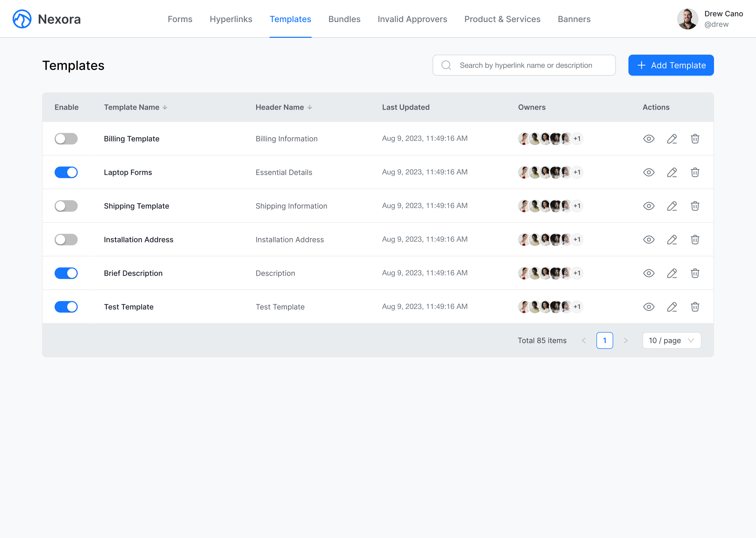Preview Test Template with eye icon
Screen dimensions: 756x538
[x=649, y=307]
